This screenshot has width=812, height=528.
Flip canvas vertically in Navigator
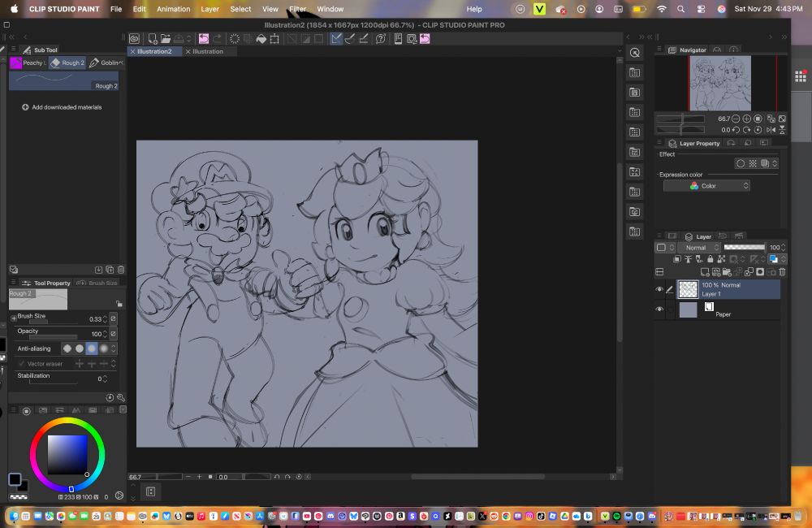(x=783, y=130)
